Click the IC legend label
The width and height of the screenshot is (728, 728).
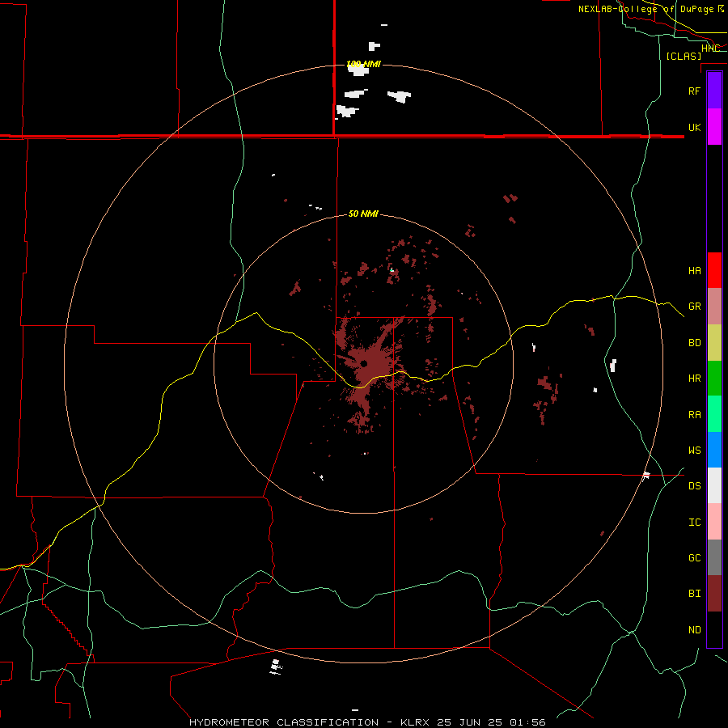[694, 523]
